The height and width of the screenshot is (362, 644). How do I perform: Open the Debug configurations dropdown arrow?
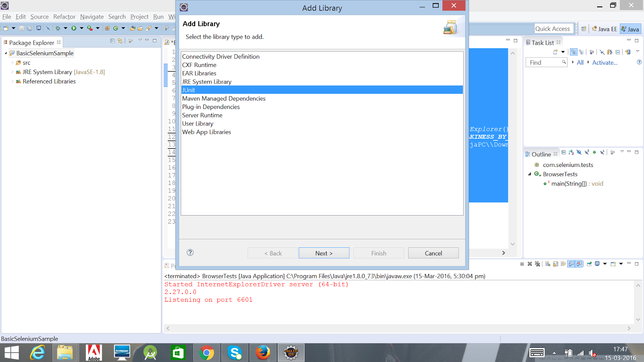(x=65, y=28)
